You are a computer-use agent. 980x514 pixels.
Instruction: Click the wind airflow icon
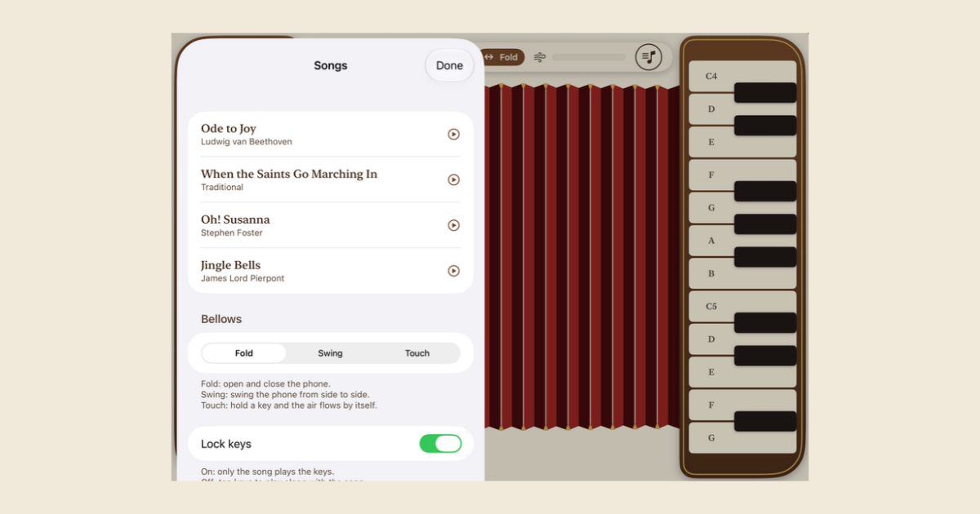click(540, 57)
